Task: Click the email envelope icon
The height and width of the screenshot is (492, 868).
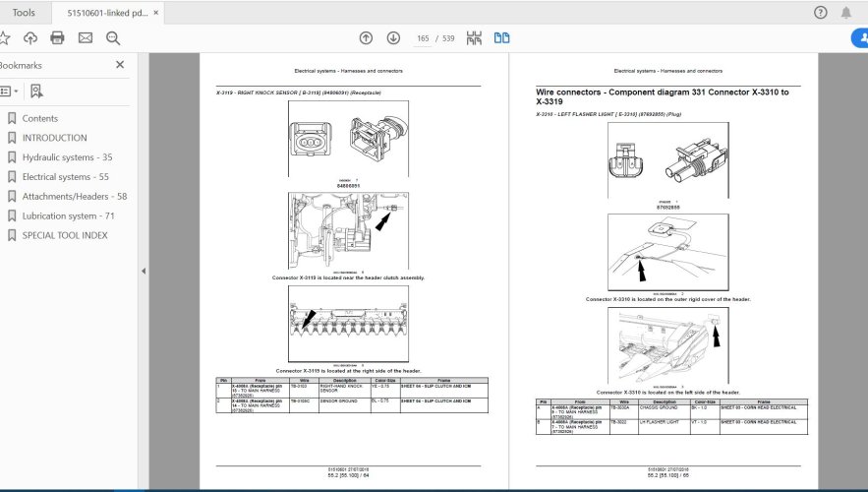Action: pyautogui.click(x=85, y=38)
